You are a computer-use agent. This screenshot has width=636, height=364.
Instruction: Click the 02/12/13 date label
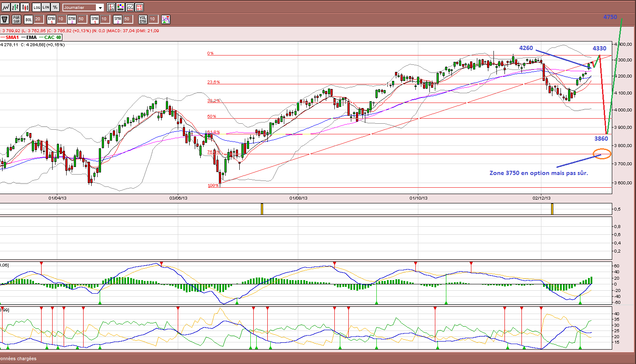point(542,198)
